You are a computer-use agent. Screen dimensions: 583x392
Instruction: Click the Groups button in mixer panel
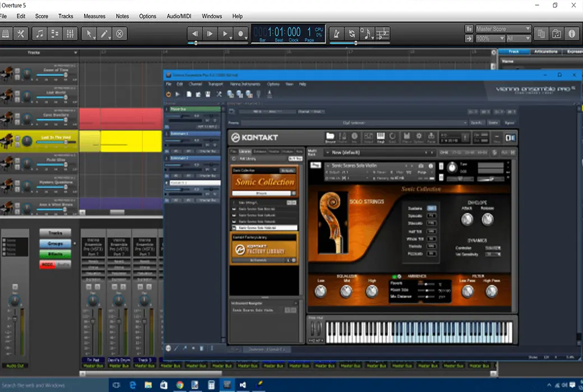(55, 244)
